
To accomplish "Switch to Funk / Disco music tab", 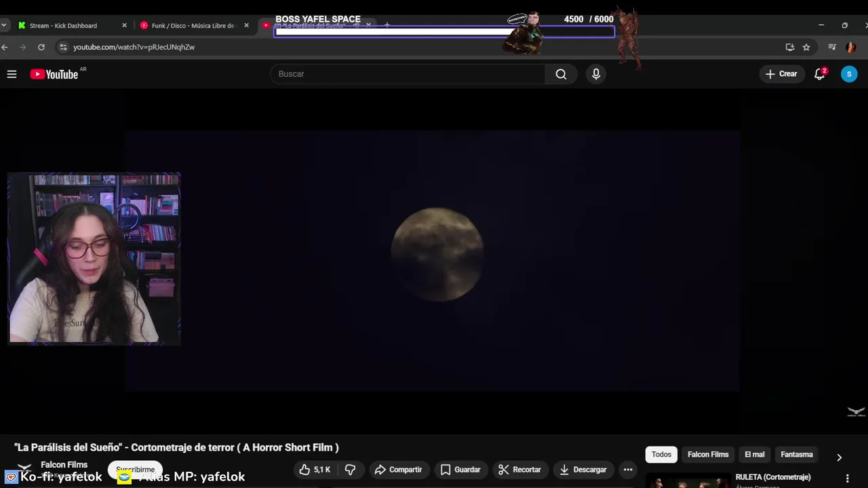I will click(x=193, y=25).
